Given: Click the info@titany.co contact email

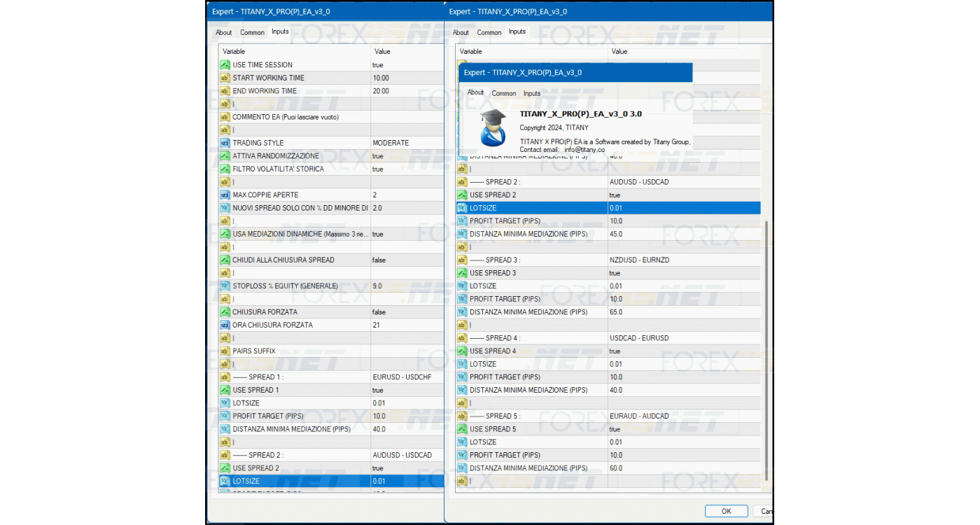Looking at the screenshot, I should [x=584, y=150].
